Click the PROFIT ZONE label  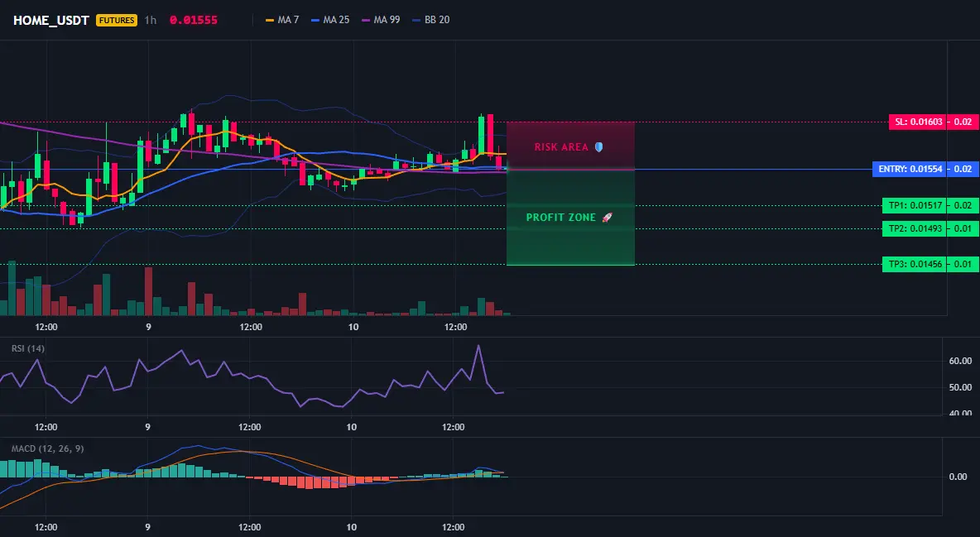[561, 218]
